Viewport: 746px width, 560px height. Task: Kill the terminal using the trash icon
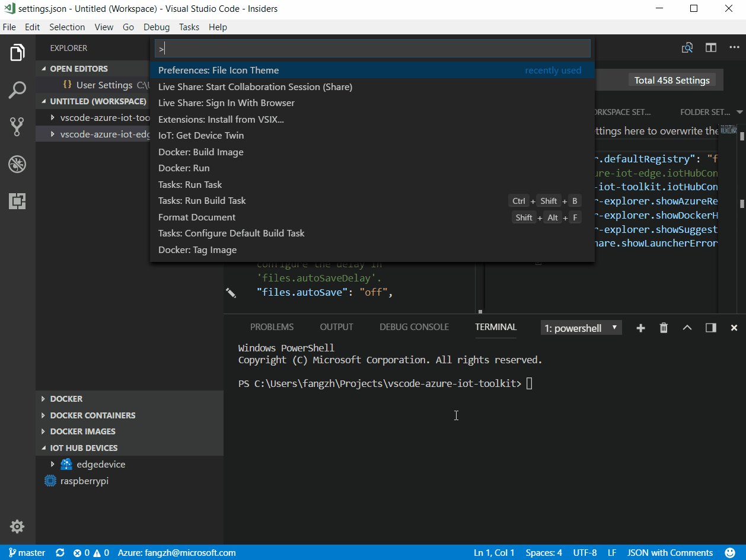(x=664, y=327)
